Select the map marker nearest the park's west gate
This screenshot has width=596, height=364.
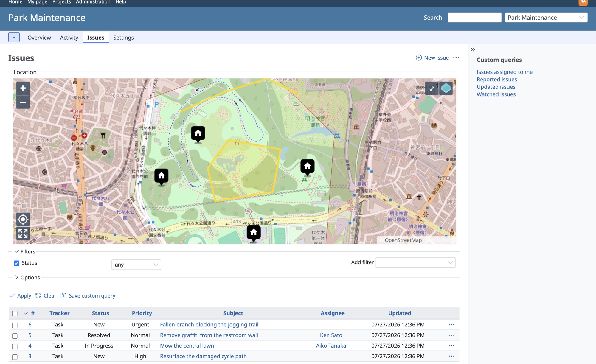click(161, 177)
